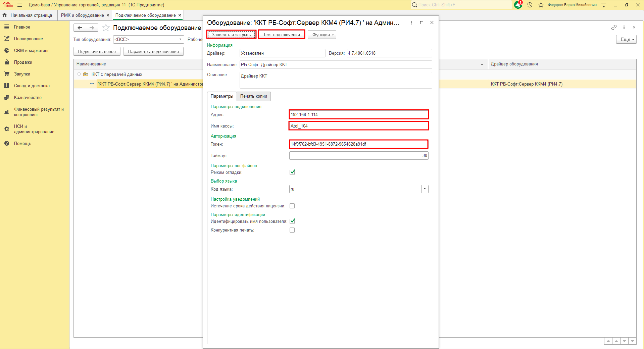
Task: Open the Продажи sidebar section
Action: [23, 62]
